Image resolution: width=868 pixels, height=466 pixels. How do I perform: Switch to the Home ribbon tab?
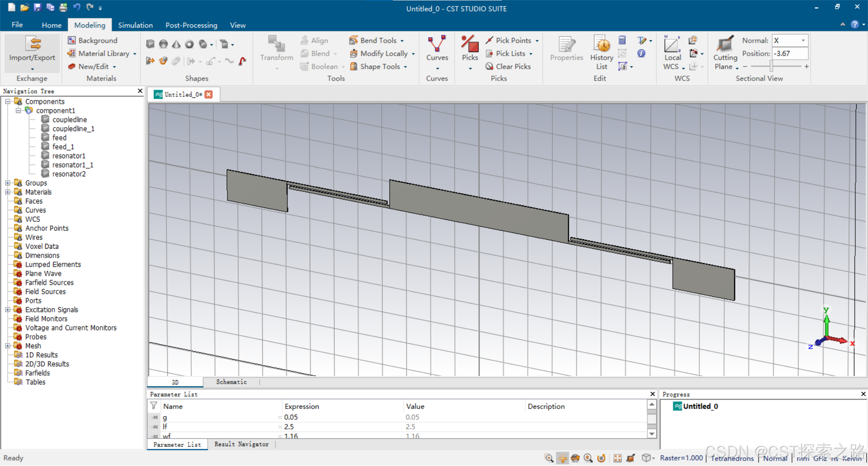[52, 25]
